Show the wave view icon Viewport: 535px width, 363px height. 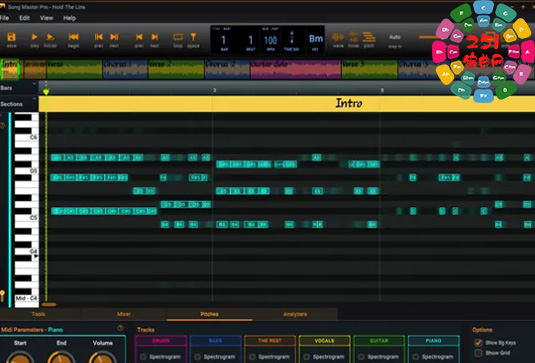click(x=338, y=37)
